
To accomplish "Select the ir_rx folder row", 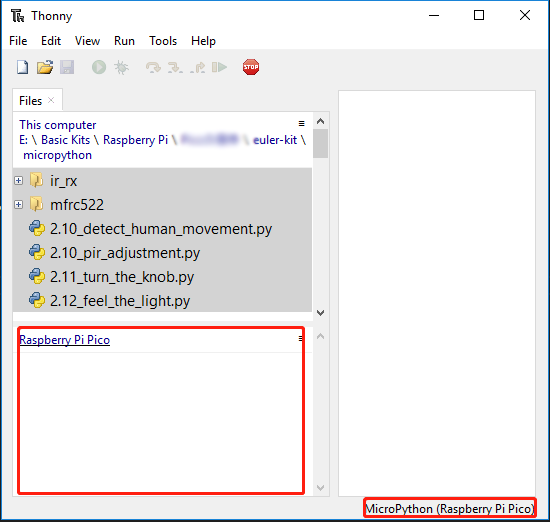I will pyautogui.click(x=162, y=180).
